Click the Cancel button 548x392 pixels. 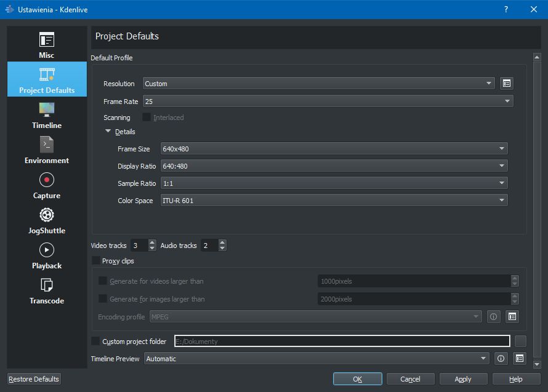click(x=410, y=379)
